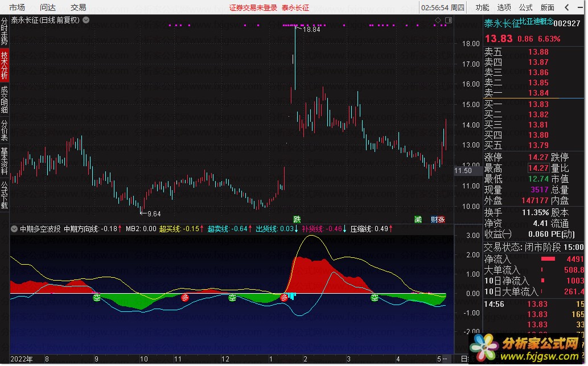
Task: Open the 公式下载 sidebar tab
Action: (x=4, y=195)
